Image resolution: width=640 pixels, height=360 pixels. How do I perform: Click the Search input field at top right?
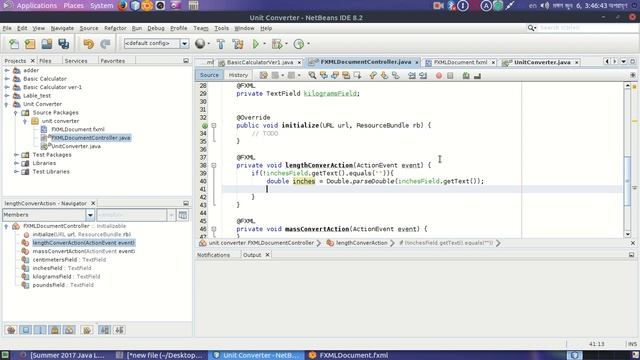[x=587, y=27]
